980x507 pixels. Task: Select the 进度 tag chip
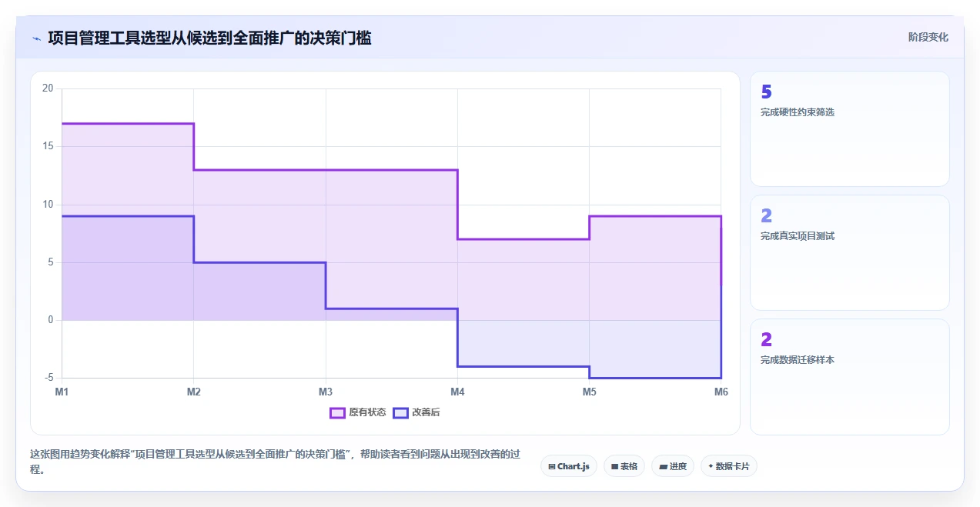[x=673, y=466]
